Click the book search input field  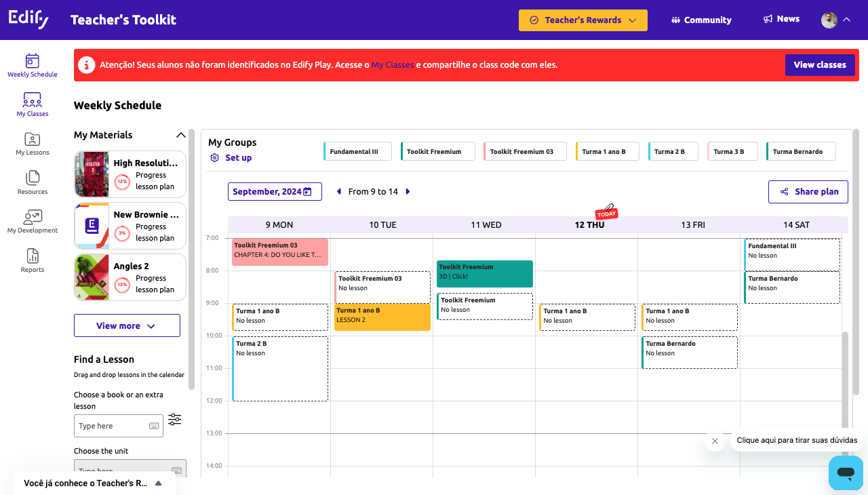click(x=113, y=426)
